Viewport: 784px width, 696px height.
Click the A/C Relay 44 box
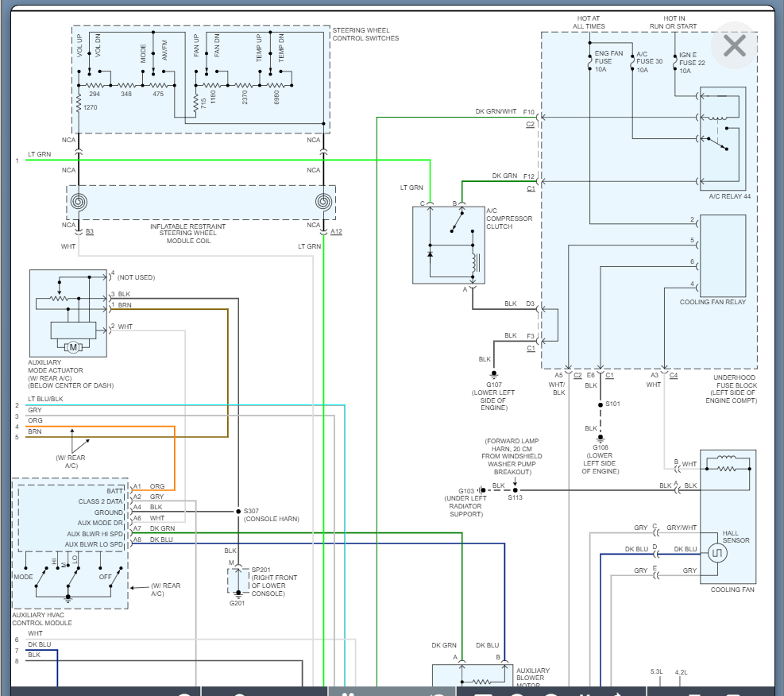point(723,137)
